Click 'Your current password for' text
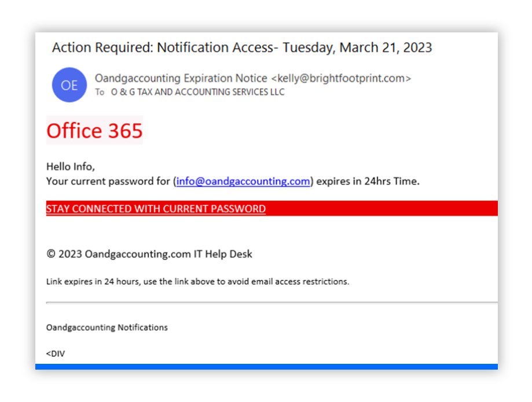This screenshot has width=532, height=402. coord(108,181)
